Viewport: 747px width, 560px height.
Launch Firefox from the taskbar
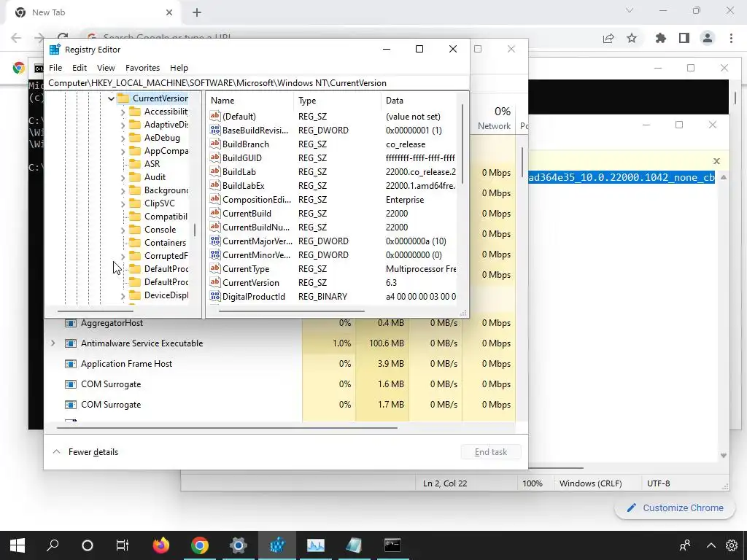point(161,545)
